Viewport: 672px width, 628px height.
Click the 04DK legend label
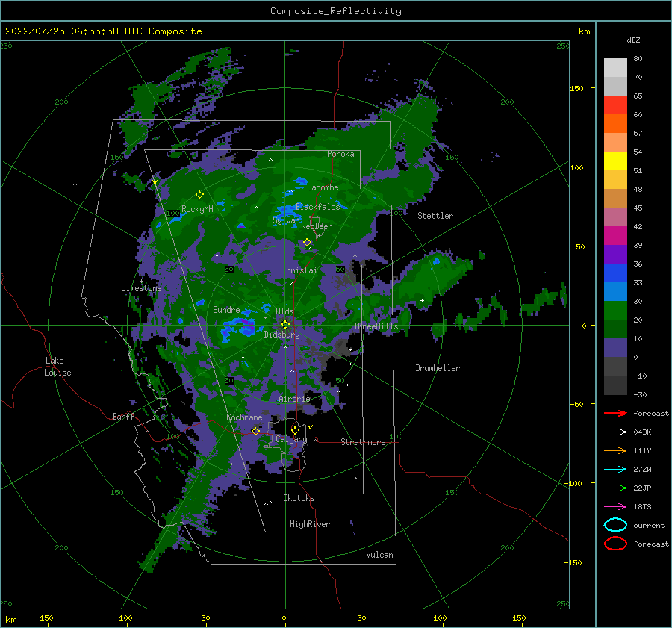tap(642, 432)
